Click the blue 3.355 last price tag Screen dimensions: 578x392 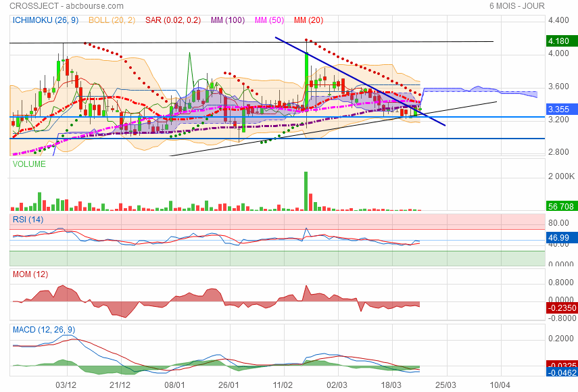click(x=562, y=109)
